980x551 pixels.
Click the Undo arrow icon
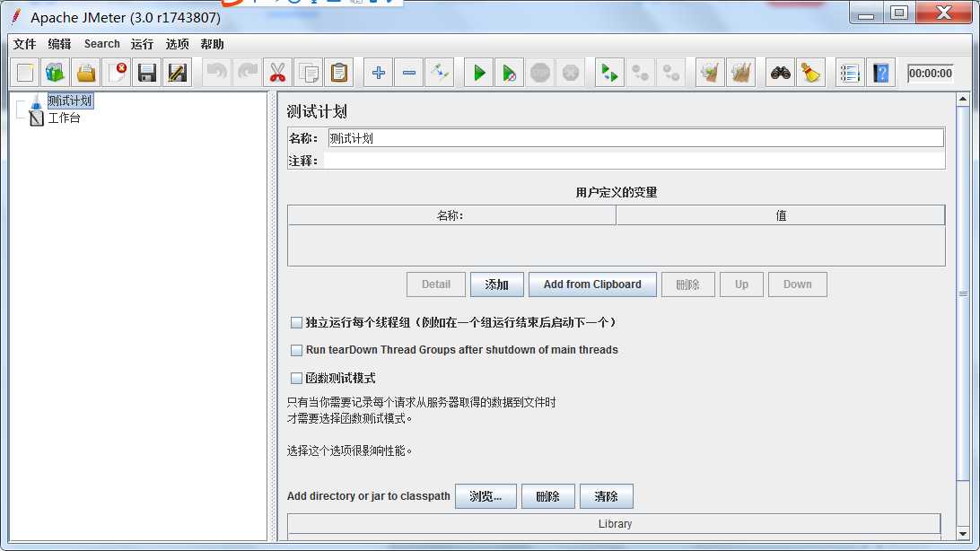(217, 73)
